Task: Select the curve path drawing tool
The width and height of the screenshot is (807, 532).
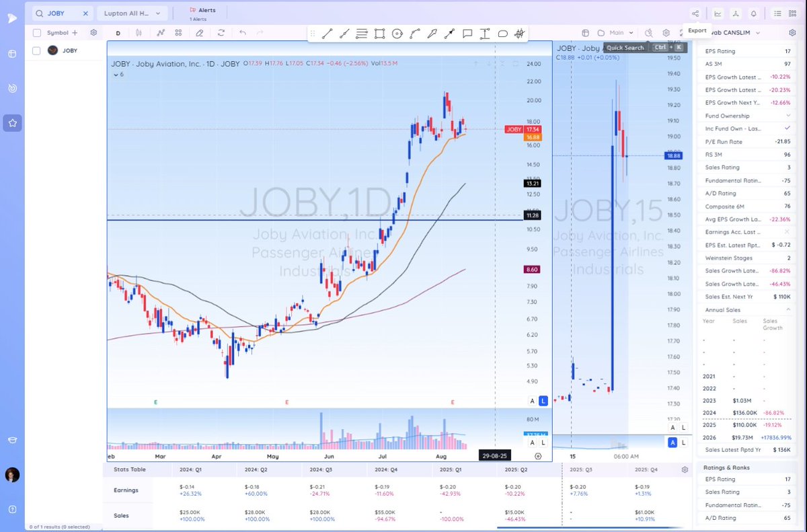Action: coord(415,33)
